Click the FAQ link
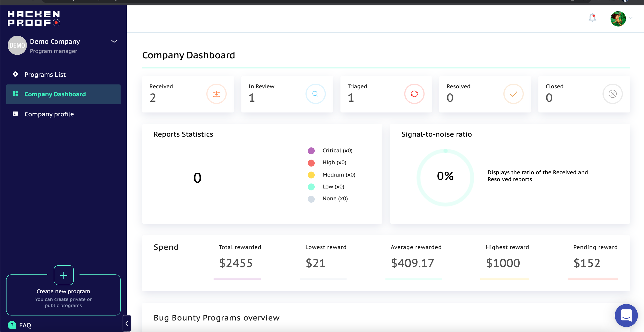 pyautogui.click(x=25, y=325)
